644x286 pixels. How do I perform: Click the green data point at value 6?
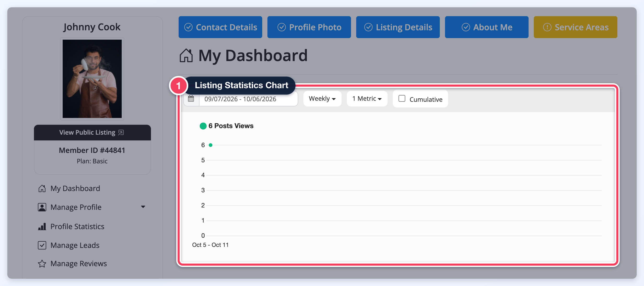(210, 145)
